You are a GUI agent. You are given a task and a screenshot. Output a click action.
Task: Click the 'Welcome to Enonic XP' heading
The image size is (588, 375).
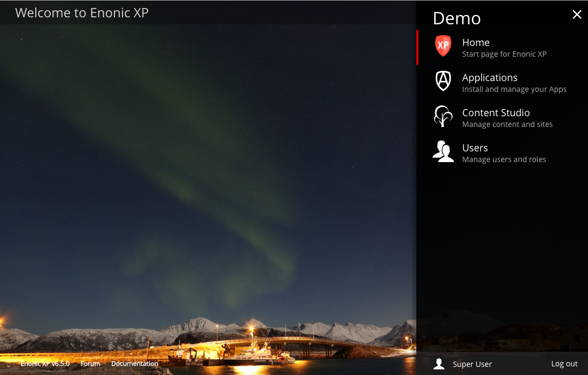tap(82, 13)
